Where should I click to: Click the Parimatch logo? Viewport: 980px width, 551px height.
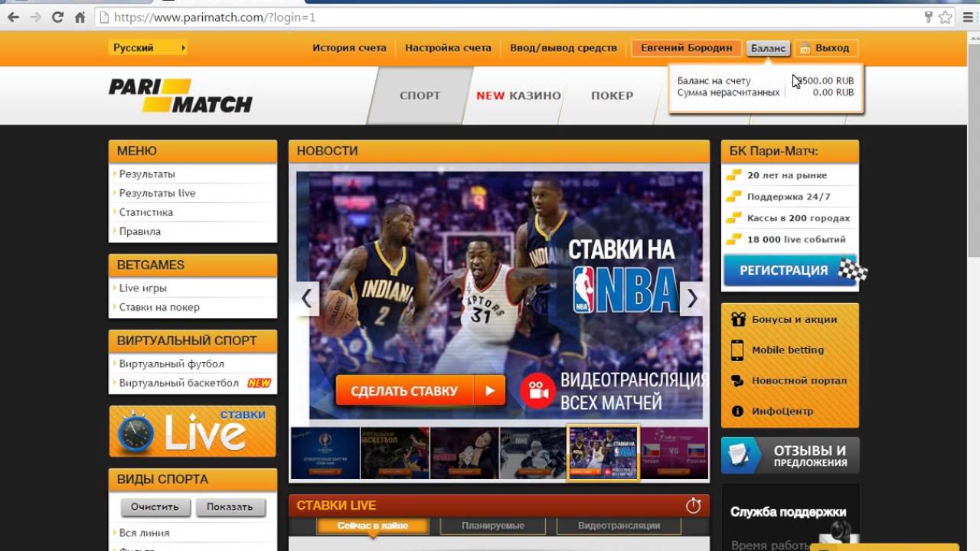coord(180,95)
